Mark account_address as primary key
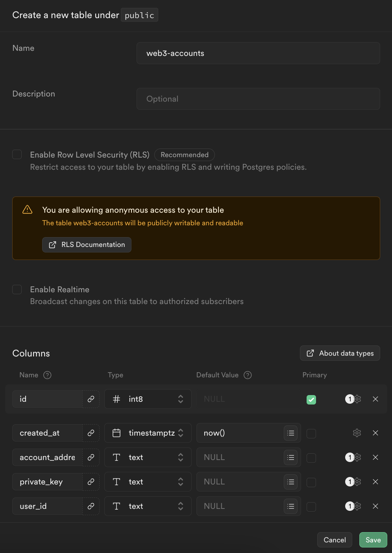The height and width of the screenshot is (553, 392). [311, 458]
